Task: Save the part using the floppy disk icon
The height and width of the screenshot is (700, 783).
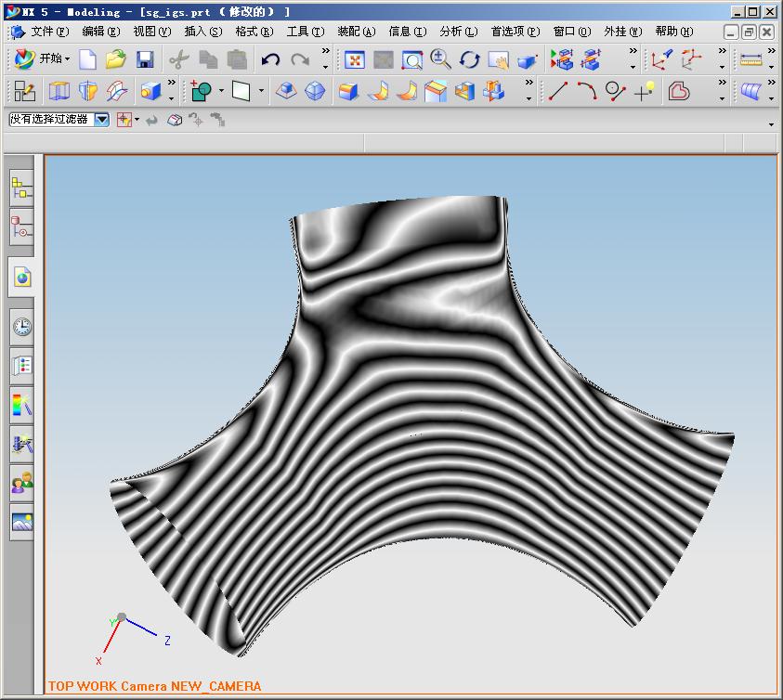Action: point(145,59)
